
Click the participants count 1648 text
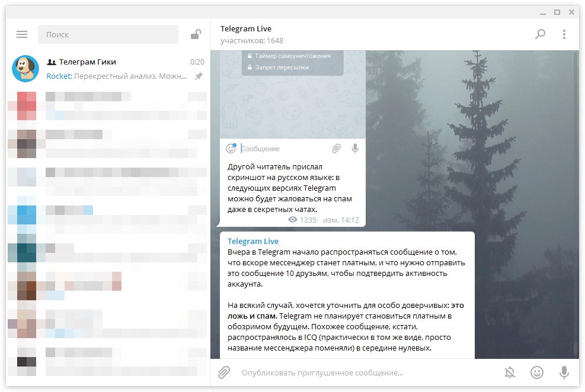(252, 41)
